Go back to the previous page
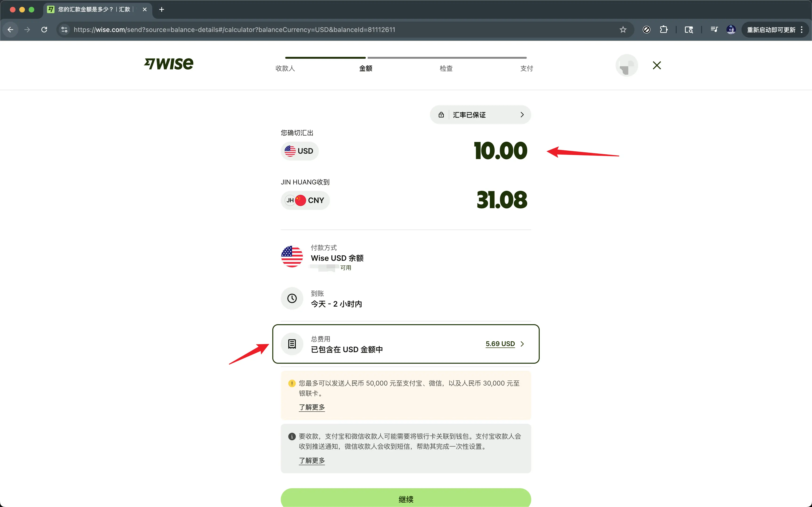 pos(10,30)
